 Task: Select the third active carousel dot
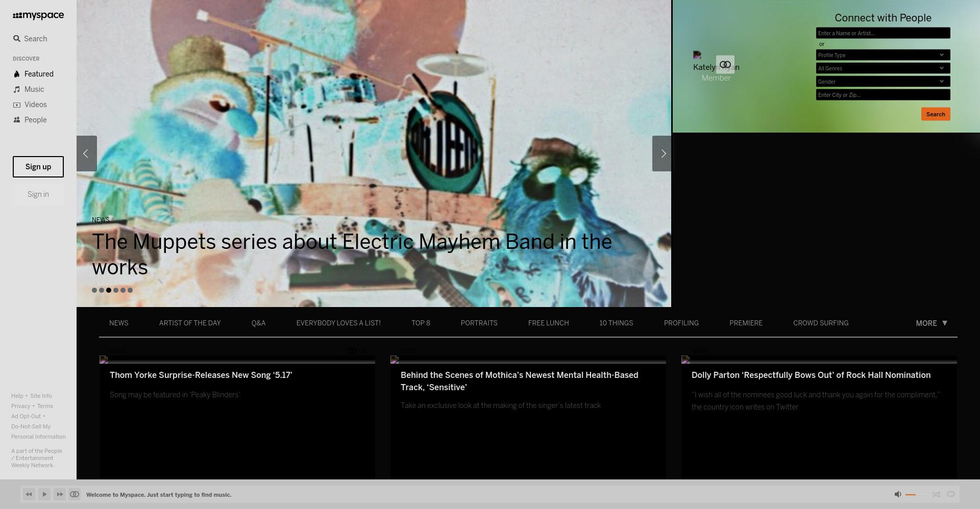click(x=109, y=290)
